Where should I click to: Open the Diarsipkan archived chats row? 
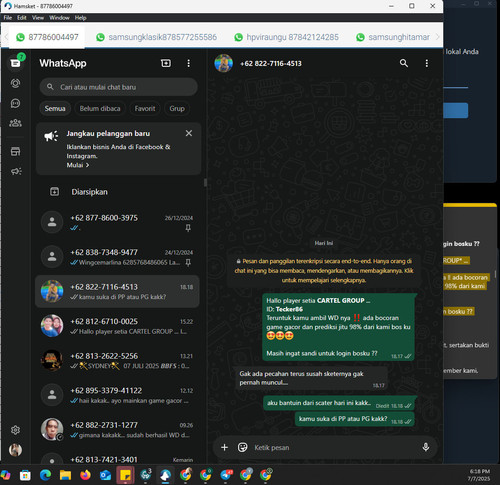[x=118, y=192]
